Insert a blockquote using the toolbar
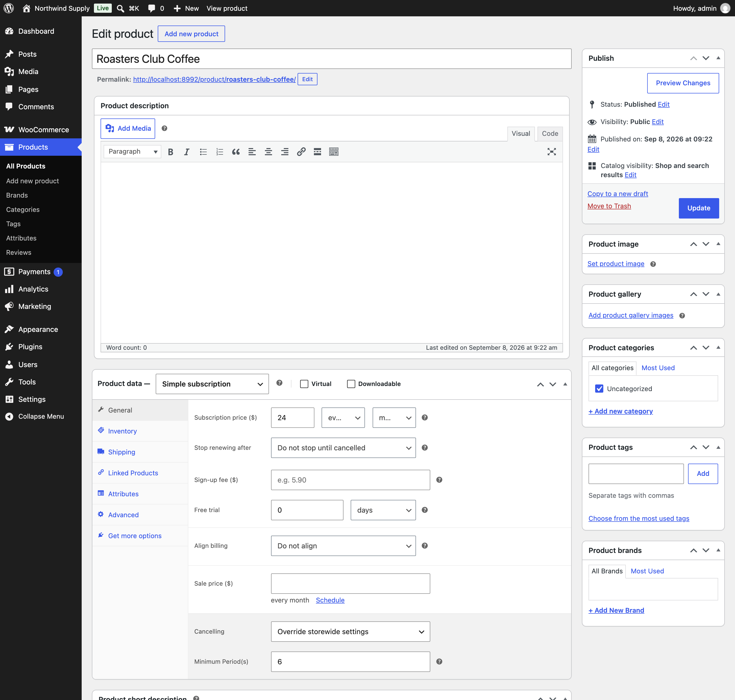The width and height of the screenshot is (735, 700). click(x=236, y=151)
